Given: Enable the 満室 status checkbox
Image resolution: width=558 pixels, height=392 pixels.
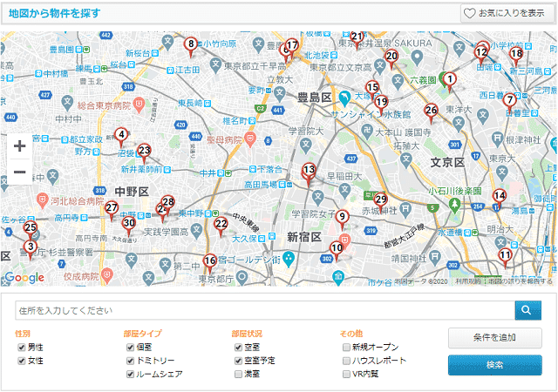Looking at the screenshot, I should 239,374.
